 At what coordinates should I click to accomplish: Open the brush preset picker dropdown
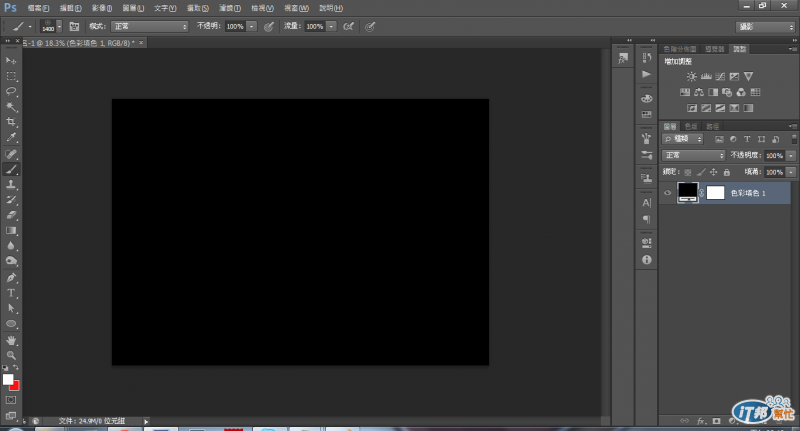pyautogui.click(x=59, y=27)
